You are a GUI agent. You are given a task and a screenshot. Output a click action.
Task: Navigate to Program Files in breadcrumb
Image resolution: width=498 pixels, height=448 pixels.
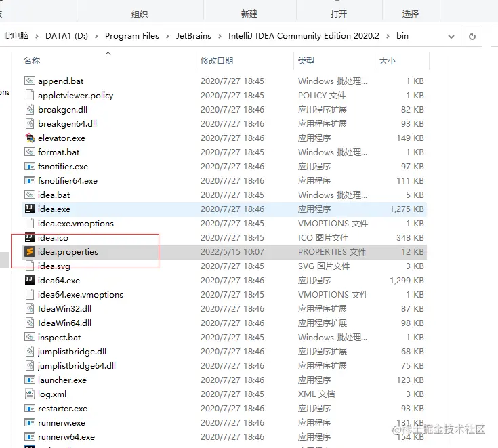[132, 36]
